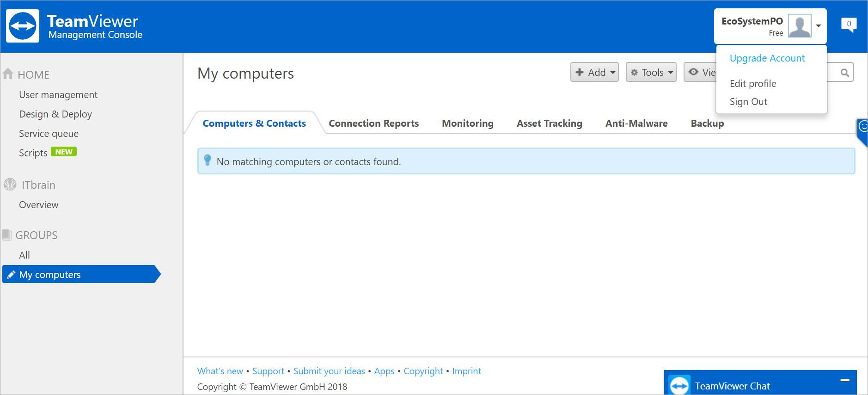Open the Apps footer link
Image resolution: width=868 pixels, height=395 pixels.
click(x=384, y=371)
